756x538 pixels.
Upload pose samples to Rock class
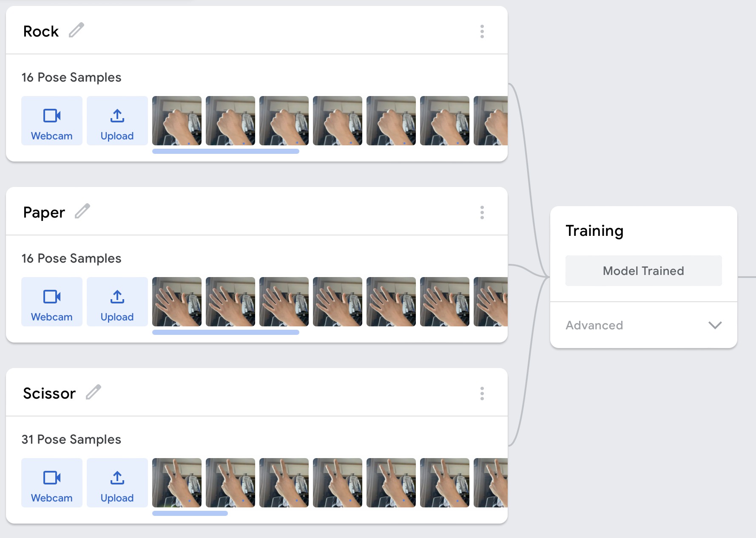[x=117, y=121]
